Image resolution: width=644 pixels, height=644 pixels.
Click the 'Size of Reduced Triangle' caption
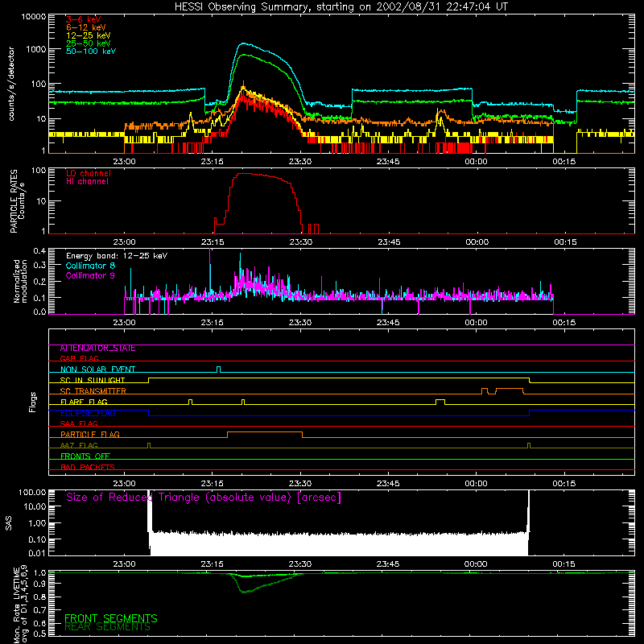(204, 497)
